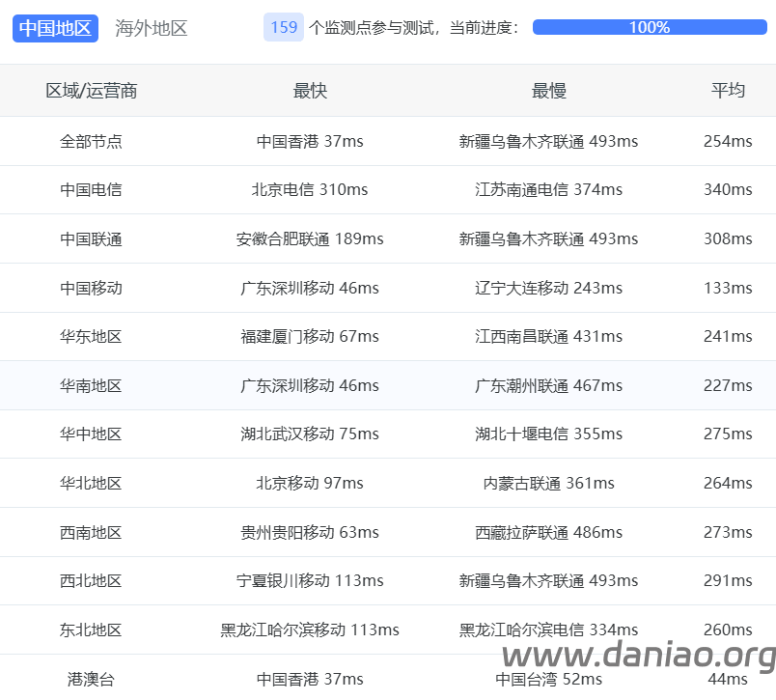Click the 平均 column header
The width and height of the screenshot is (776, 700).
point(728,91)
